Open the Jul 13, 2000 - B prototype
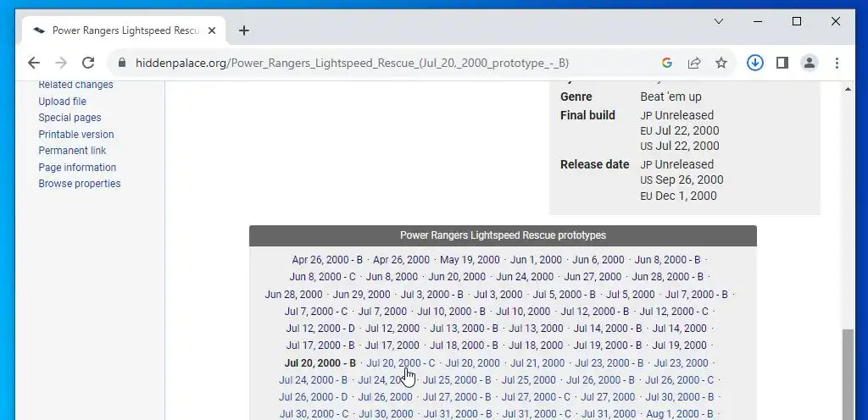868x420 pixels. [464, 329]
